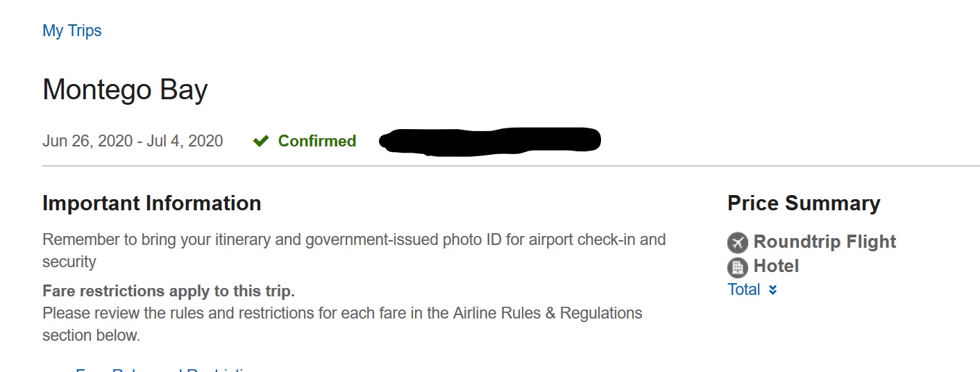The width and height of the screenshot is (980, 372).
Task: Click the blacked-out redacted bar
Action: click(x=489, y=141)
